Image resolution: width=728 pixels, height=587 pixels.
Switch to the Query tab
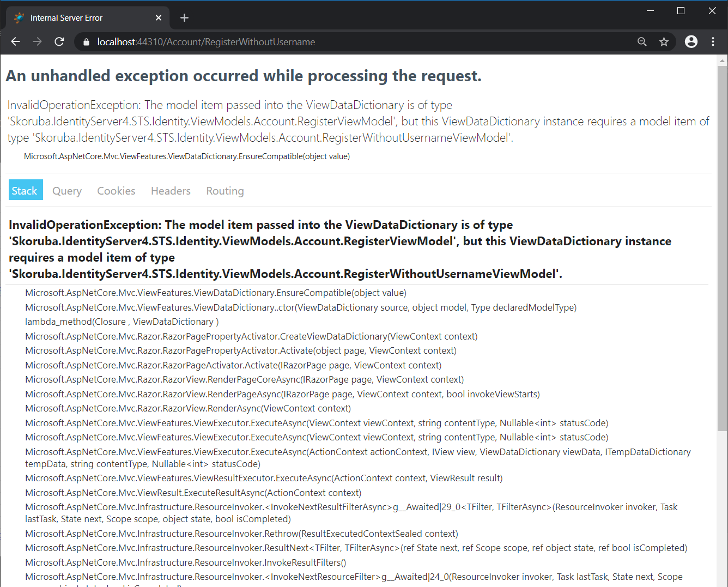tap(66, 191)
